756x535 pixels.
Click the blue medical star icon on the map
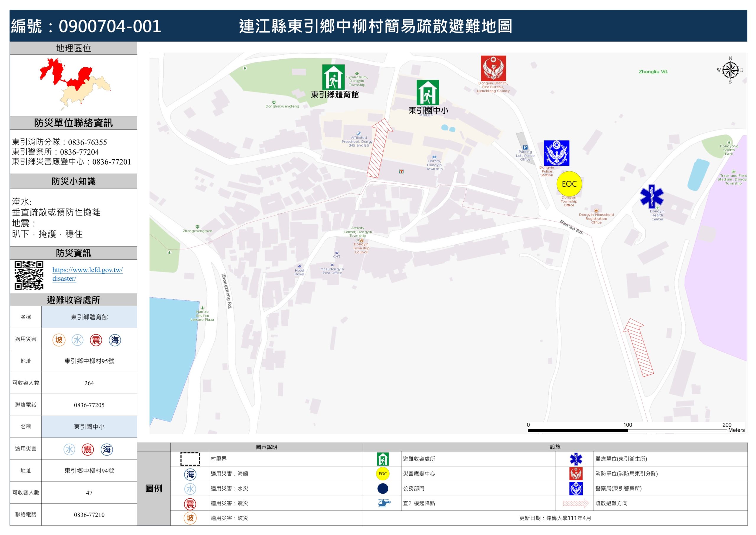click(x=652, y=197)
